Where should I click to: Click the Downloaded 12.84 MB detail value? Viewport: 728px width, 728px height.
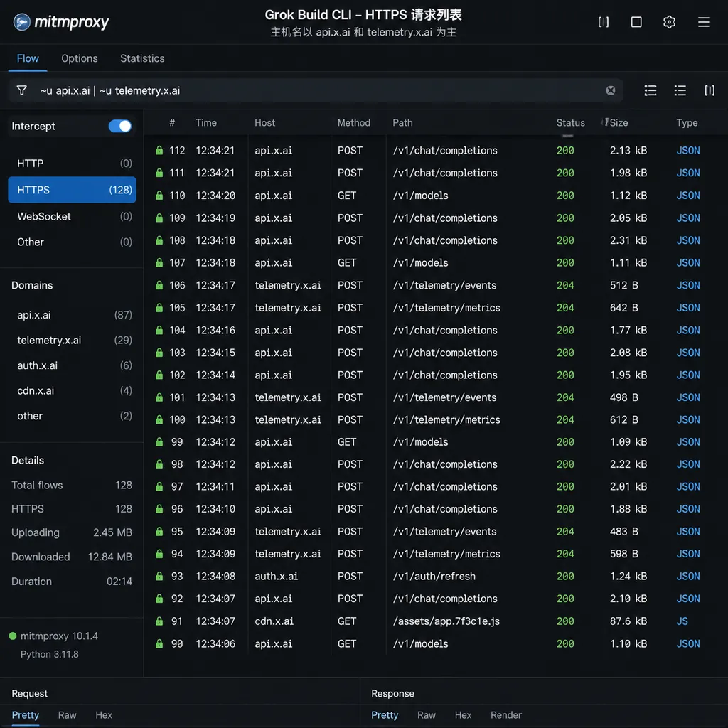(x=110, y=557)
